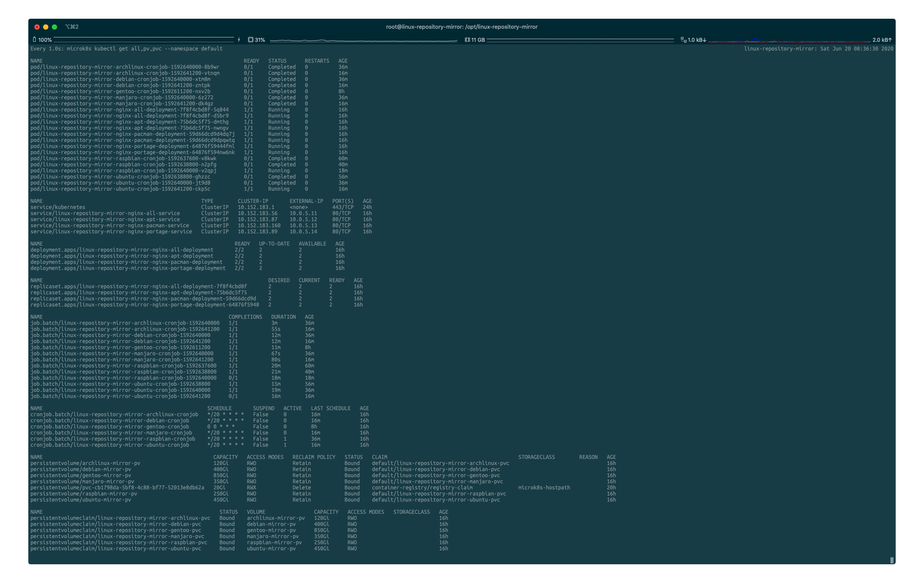Click the memory usage bar graph
Screen dimensions: 924x583
[x=580, y=40]
